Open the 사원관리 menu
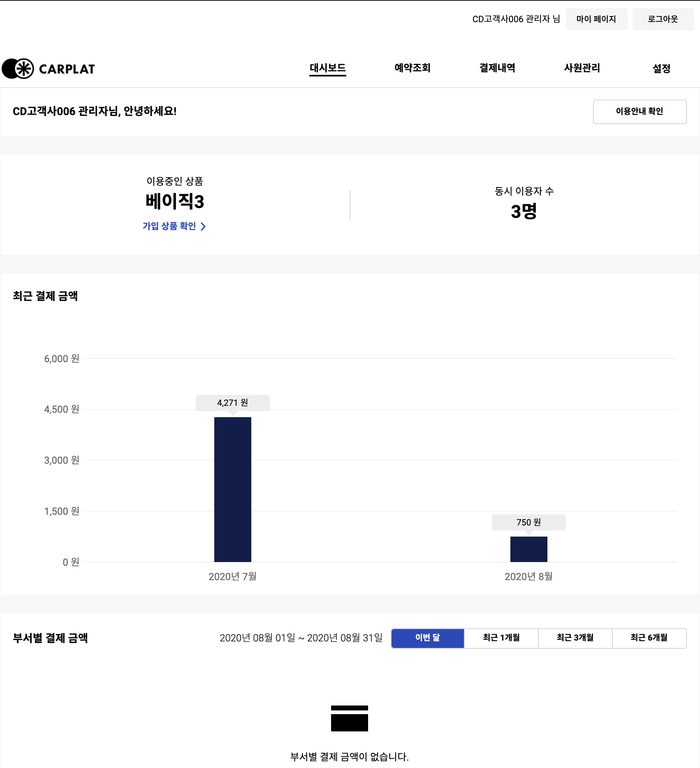700x768 pixels. (x=582, y=68)
